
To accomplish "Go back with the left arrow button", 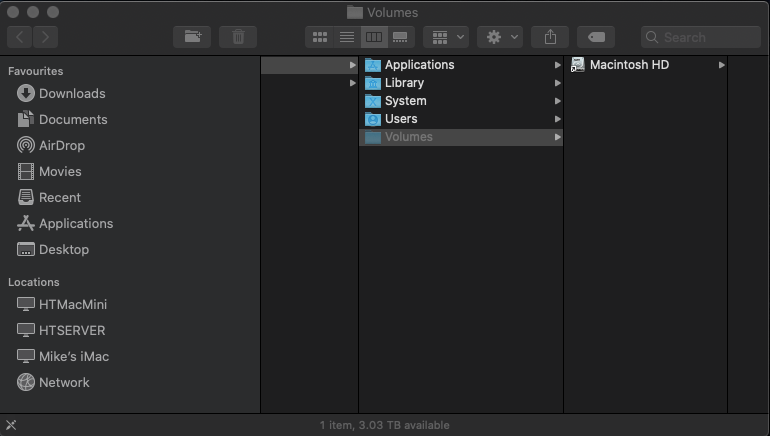I will click(20, 37).
